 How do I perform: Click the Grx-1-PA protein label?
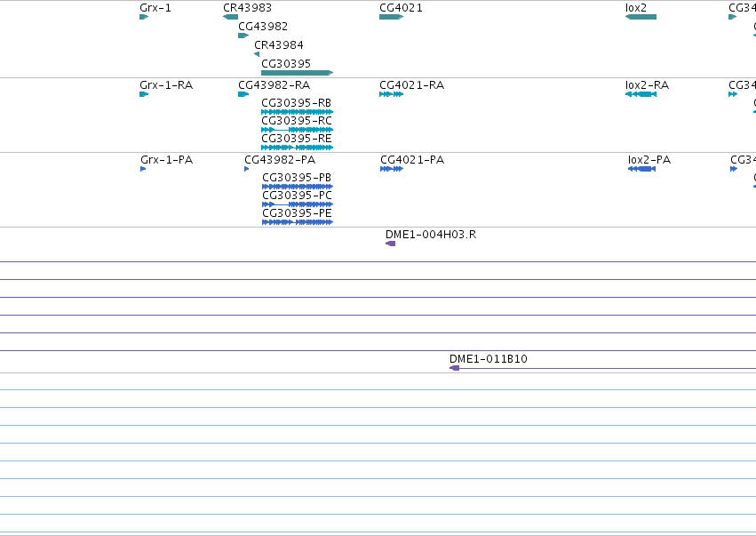(167, 160)
